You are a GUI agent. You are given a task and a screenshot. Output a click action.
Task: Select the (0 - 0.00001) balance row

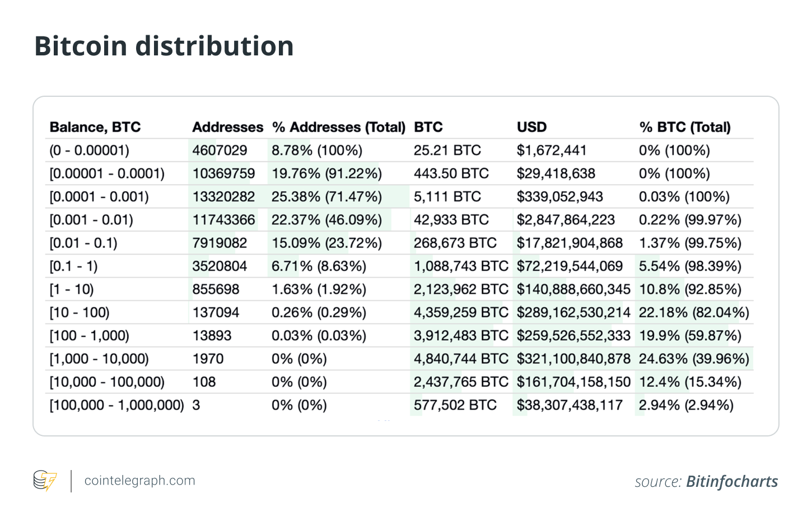(90, 151)
